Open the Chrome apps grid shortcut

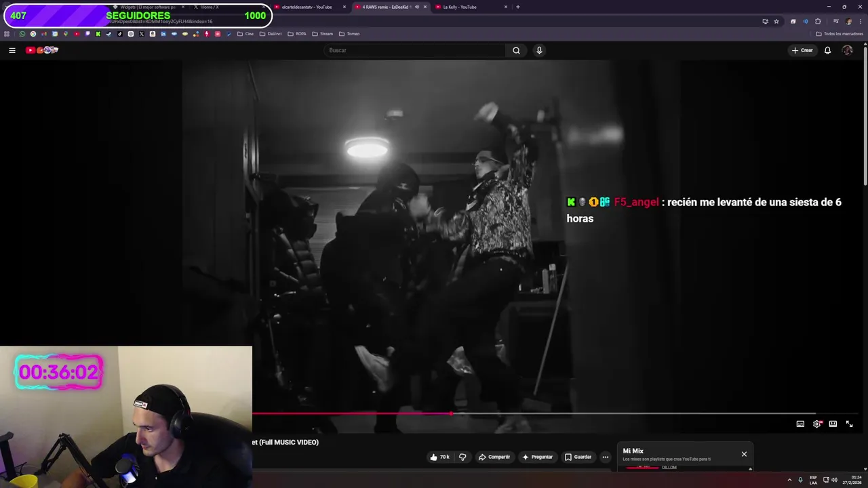point(6,34)
